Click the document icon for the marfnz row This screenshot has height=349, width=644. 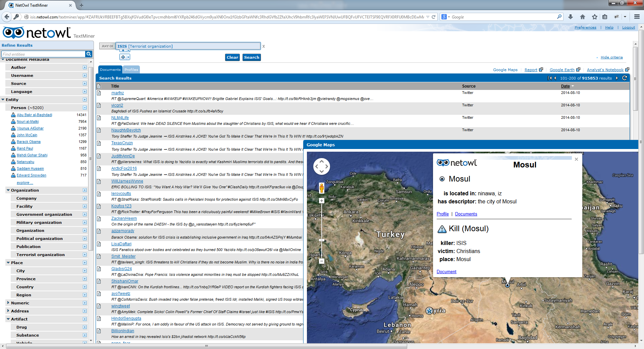tap(99, 93)
